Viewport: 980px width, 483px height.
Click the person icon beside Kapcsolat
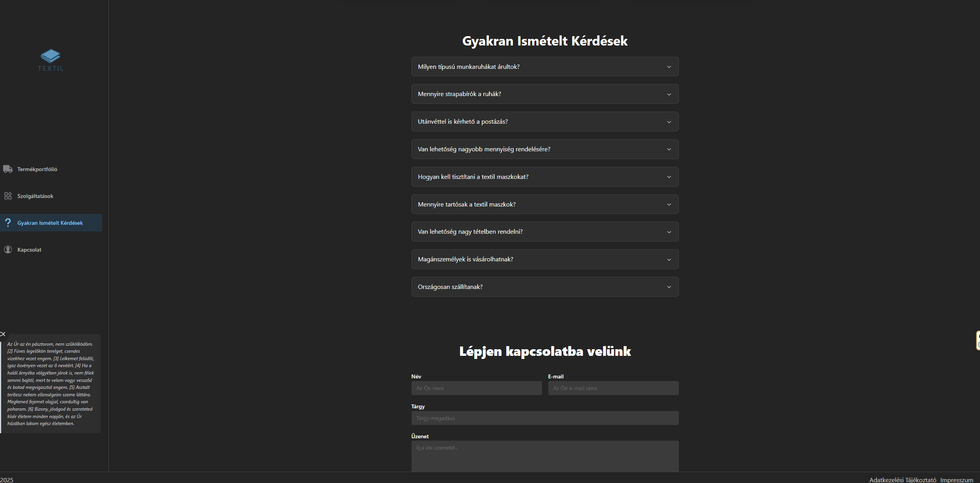pyautogui.click(x=8, y=250)
